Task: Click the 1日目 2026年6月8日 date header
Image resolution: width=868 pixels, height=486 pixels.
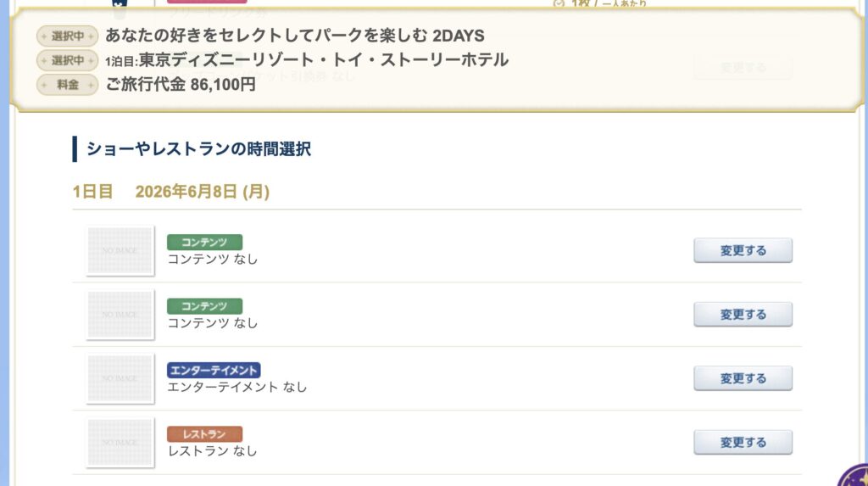Action: 171,193
